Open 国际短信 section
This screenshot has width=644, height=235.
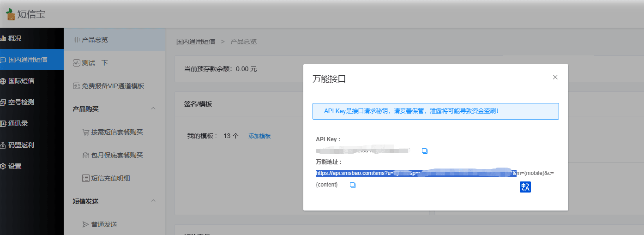(20, 81)
